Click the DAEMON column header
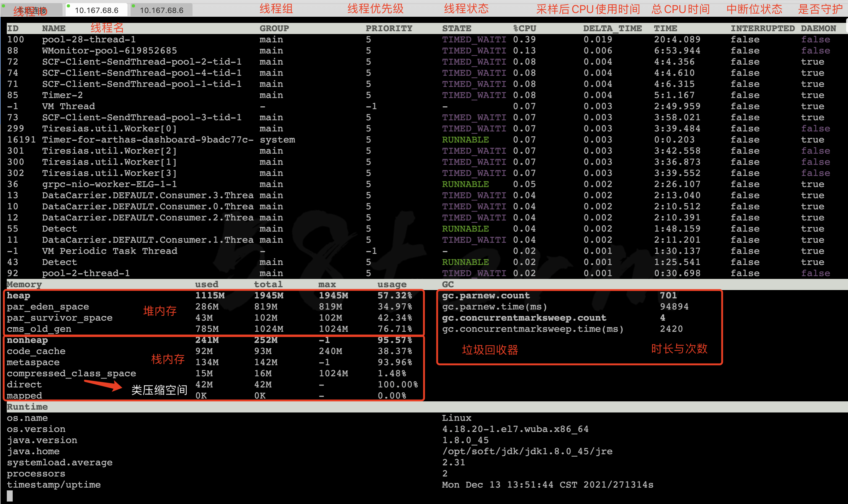This screenshot has height=504, width=848. (x=818, y=28)
